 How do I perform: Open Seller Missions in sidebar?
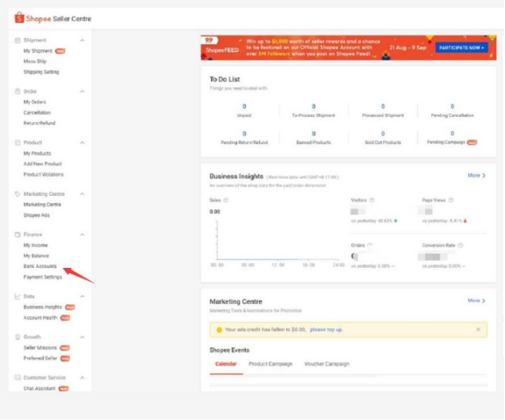(40, 348)
